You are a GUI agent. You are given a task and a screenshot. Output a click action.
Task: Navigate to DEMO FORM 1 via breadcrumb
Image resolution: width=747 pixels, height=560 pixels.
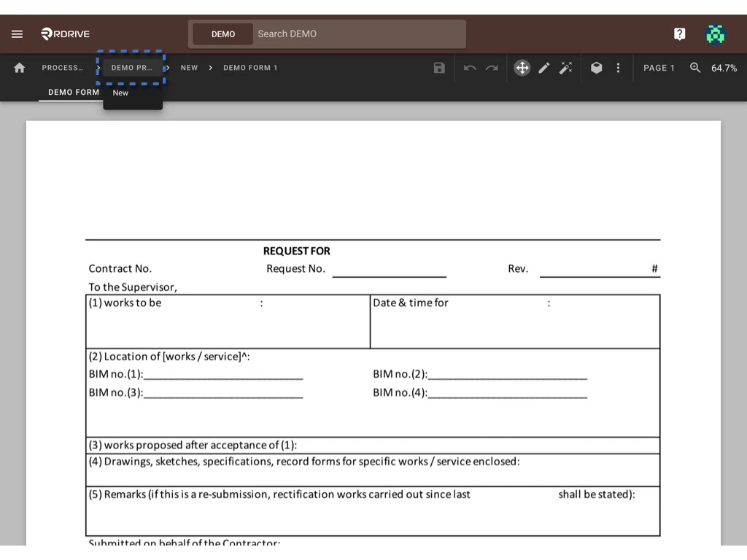pos(250,68)
